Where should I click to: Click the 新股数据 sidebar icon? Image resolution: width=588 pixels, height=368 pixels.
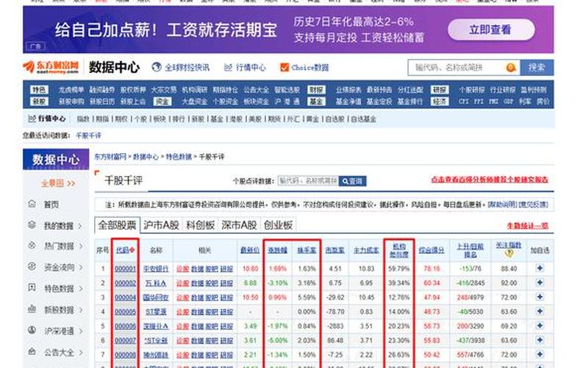click(x=32, y=309)
